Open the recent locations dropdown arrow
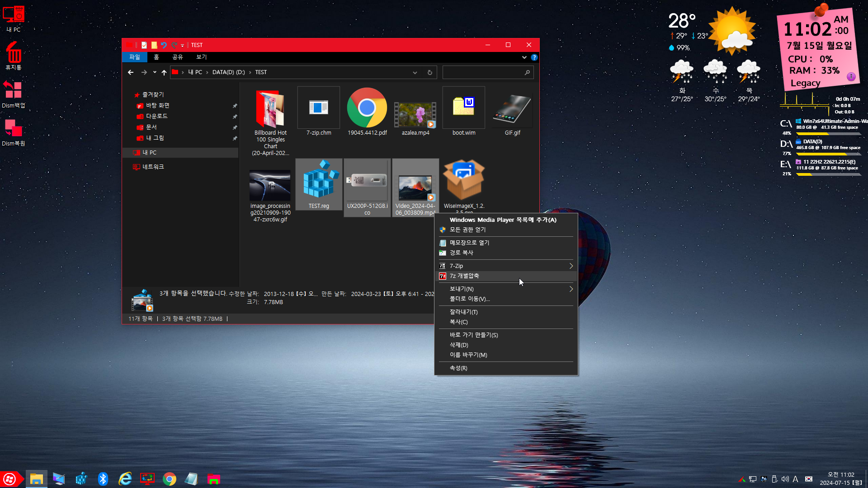 (155, 72)
